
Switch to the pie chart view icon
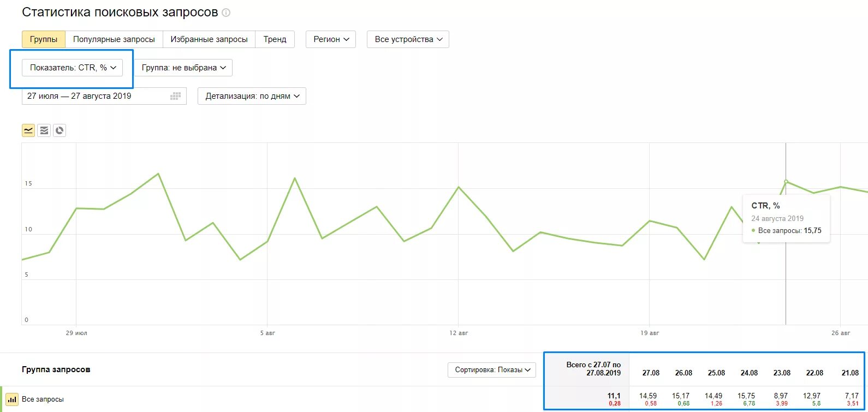(x=60, y=130)
